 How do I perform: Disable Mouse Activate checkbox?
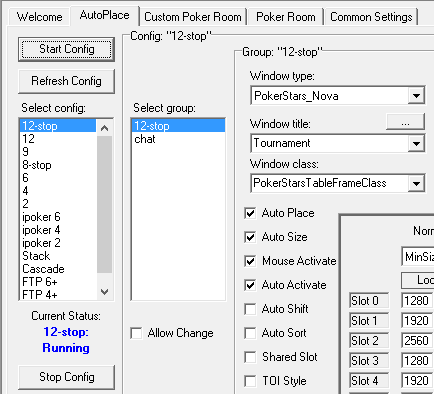click(x=250, y=261)
